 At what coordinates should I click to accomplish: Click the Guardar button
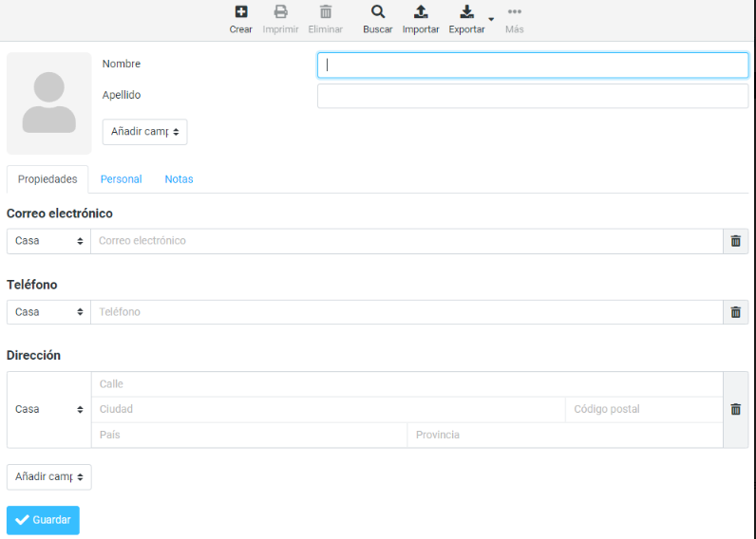tap(43, 520)
